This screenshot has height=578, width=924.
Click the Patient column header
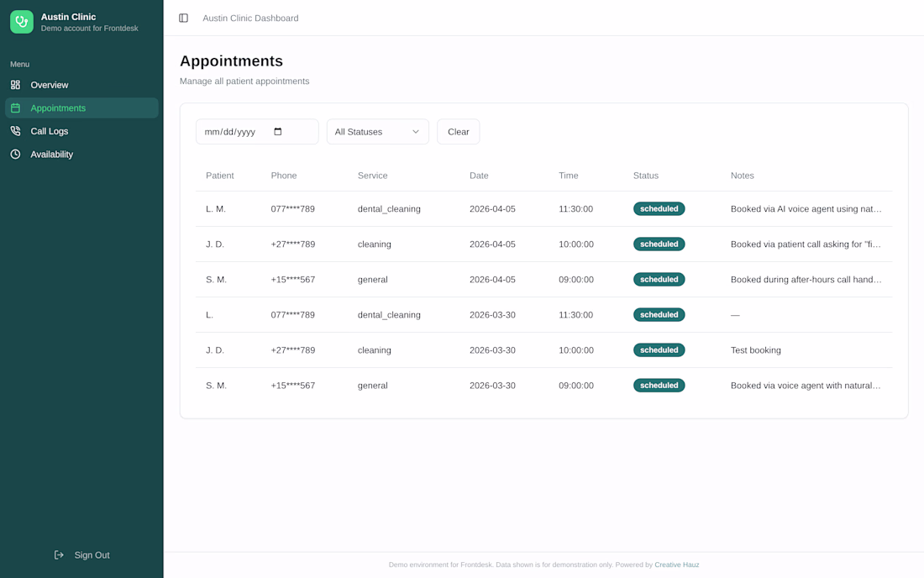pyautogui.click(x=220, y=176)
